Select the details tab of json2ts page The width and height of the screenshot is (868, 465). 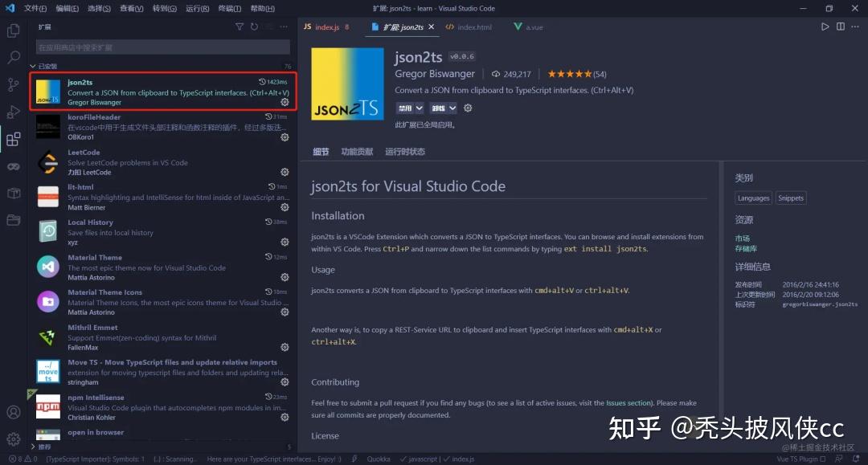321,152
